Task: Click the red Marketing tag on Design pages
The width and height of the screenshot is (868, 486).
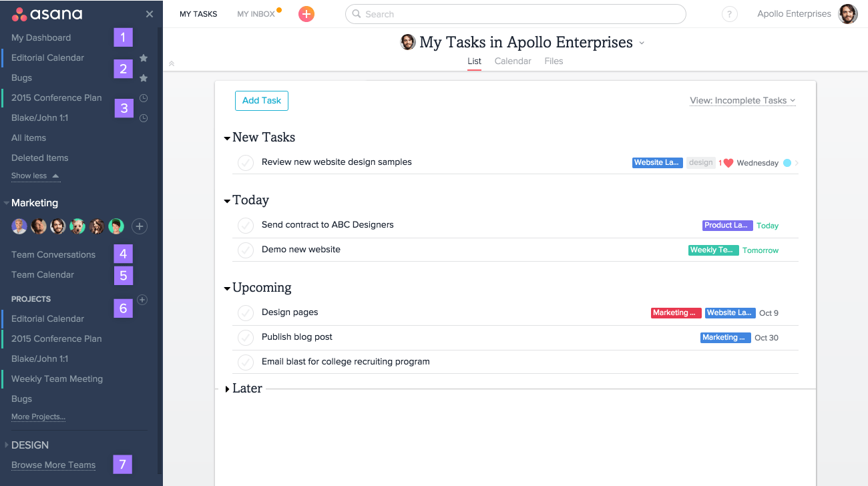Action: point(676,313)
